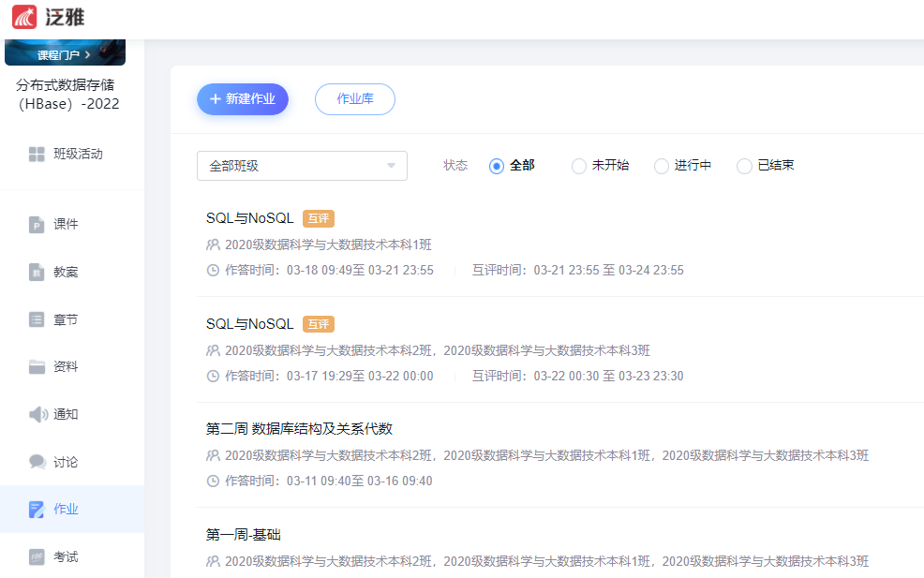Open the 作业 sidebar menu item
This screenshot has height=578, width=924.
coord(66,510)
